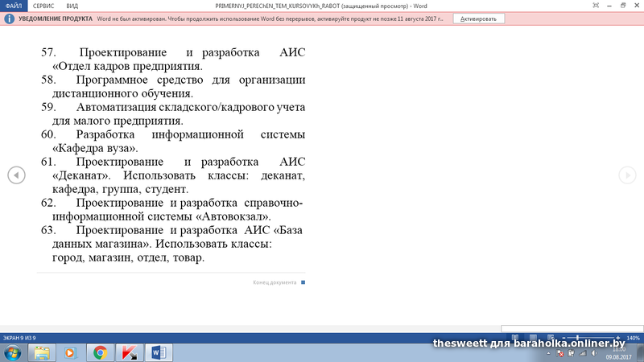
Task: Click ЭКРАН 9 ИЗ 9 status indicator
Action: coord(19,338)
